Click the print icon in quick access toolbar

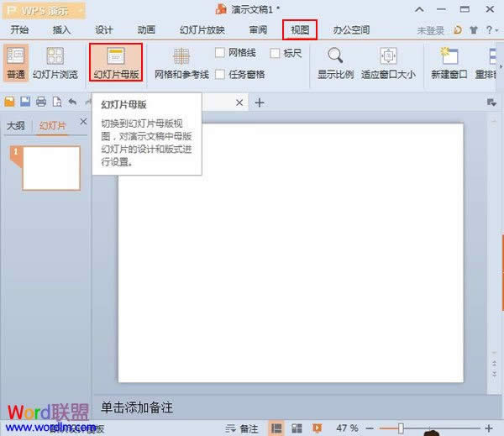tap(40, 102)
